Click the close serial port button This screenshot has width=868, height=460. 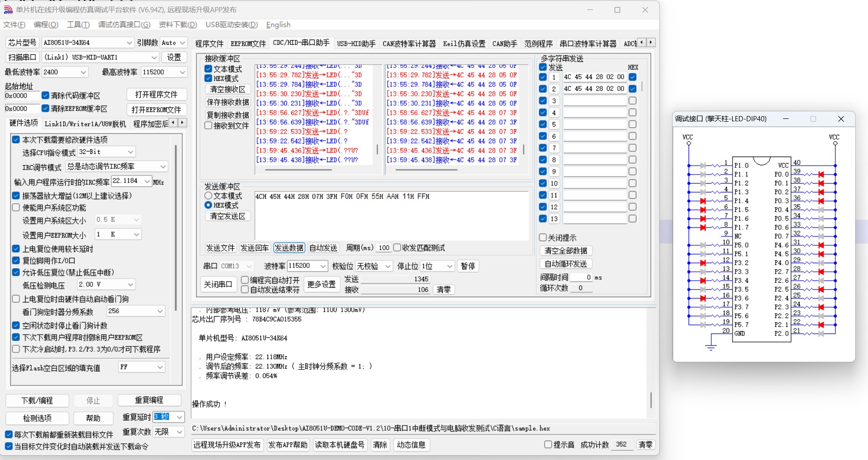point(218,284)
